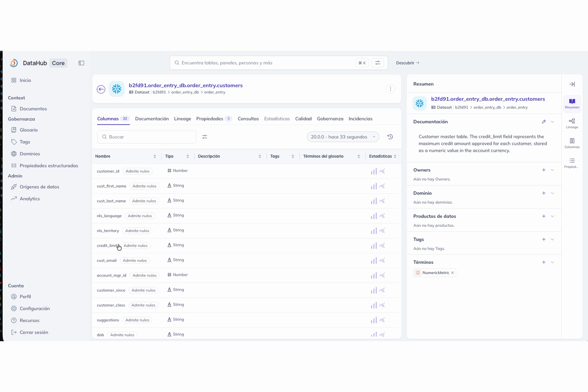Add a tag with plus icon

544,239
